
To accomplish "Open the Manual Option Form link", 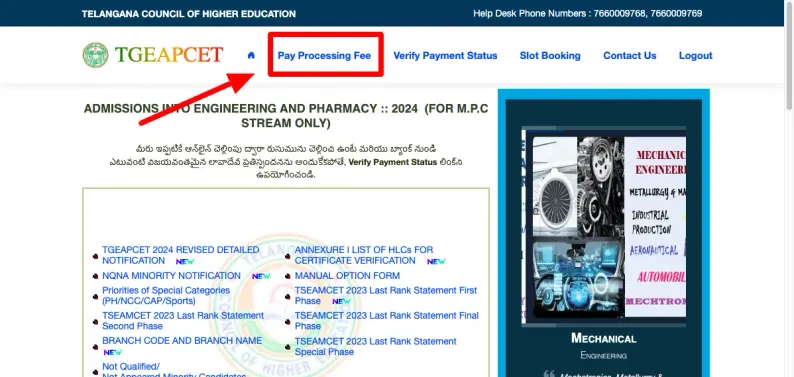I will click(x=347, y=276).
